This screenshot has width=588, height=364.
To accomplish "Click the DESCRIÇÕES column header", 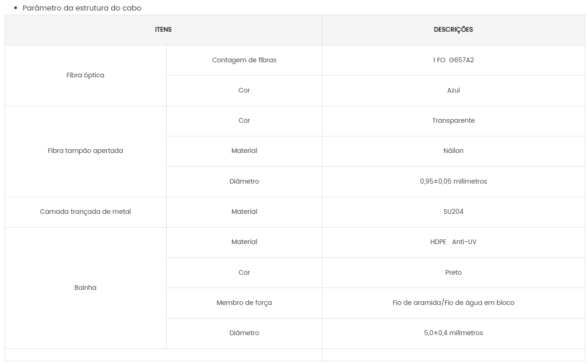I will click(x=453, y=30).
